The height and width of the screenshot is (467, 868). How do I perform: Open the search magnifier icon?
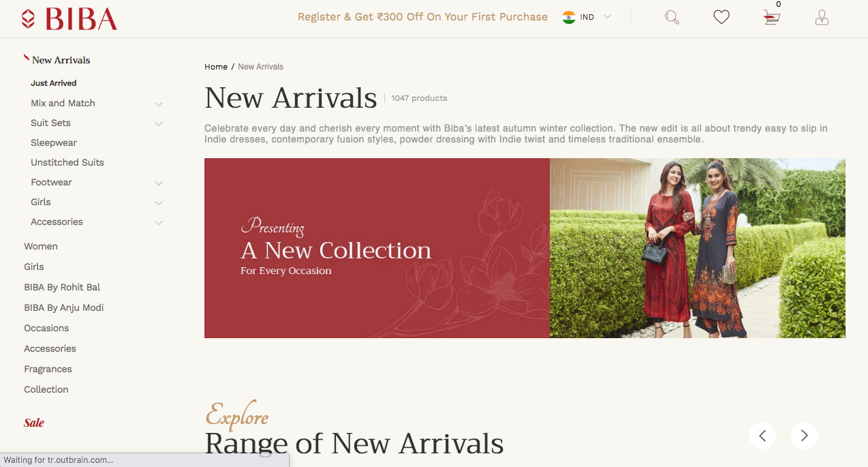[672, 18]
